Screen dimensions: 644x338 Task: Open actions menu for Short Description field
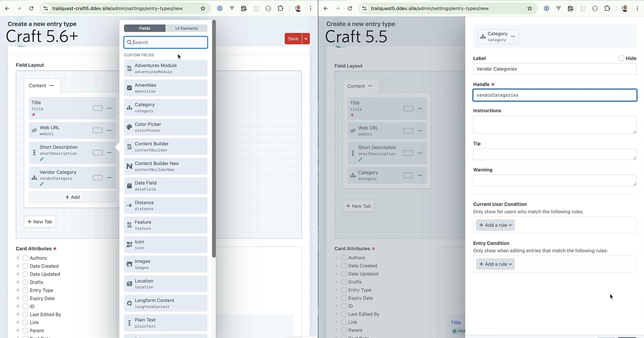[109, 152]
